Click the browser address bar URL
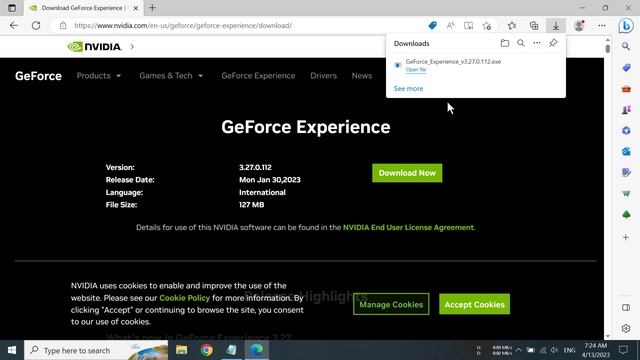This screenshot has width=640, height=360. tap(183, 25)
